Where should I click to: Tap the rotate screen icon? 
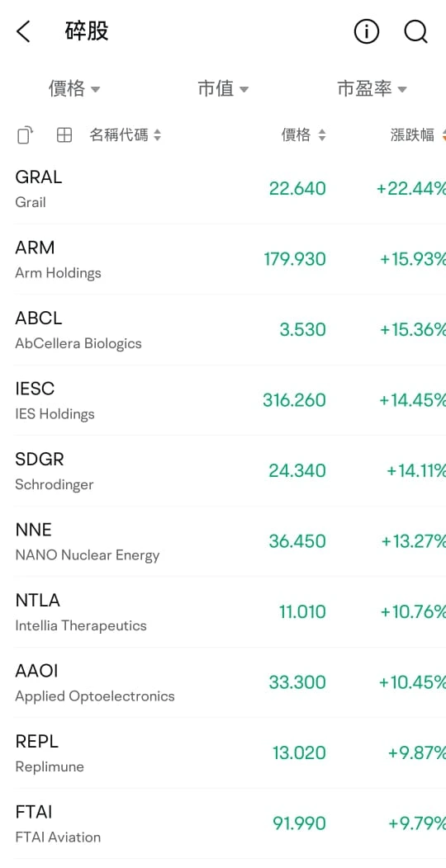coord(25,135)
